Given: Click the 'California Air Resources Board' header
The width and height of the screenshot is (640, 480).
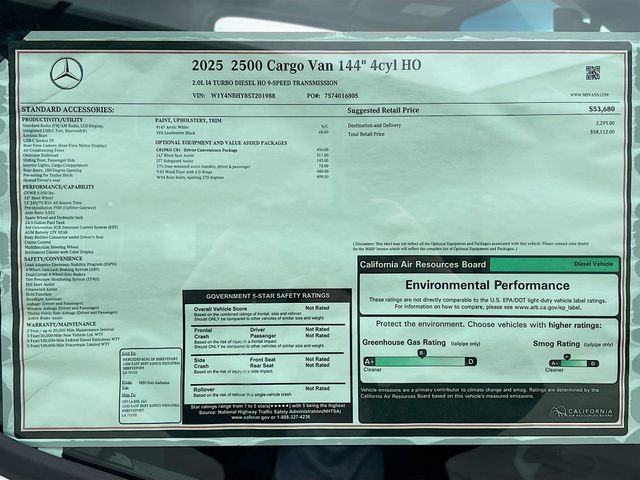Looking at the screenshot, I should pos(423,264).
